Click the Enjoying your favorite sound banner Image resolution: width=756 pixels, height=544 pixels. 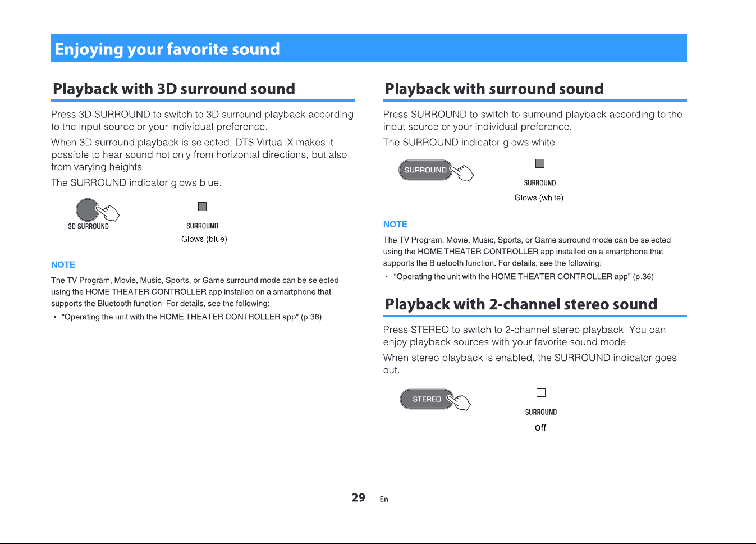[x=369, y=48]
